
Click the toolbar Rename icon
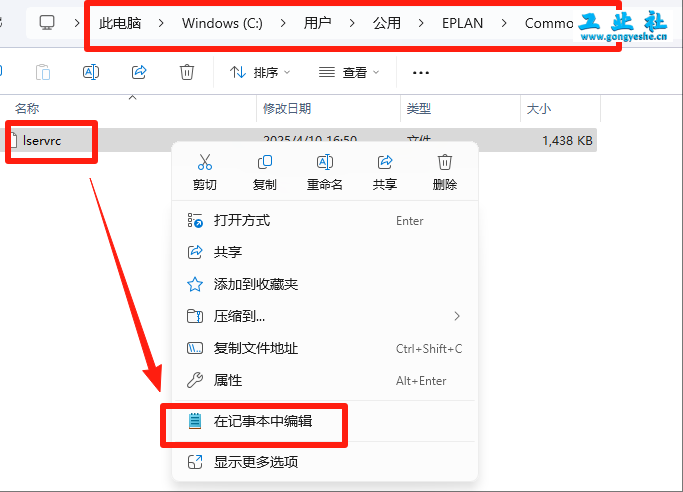91,72
